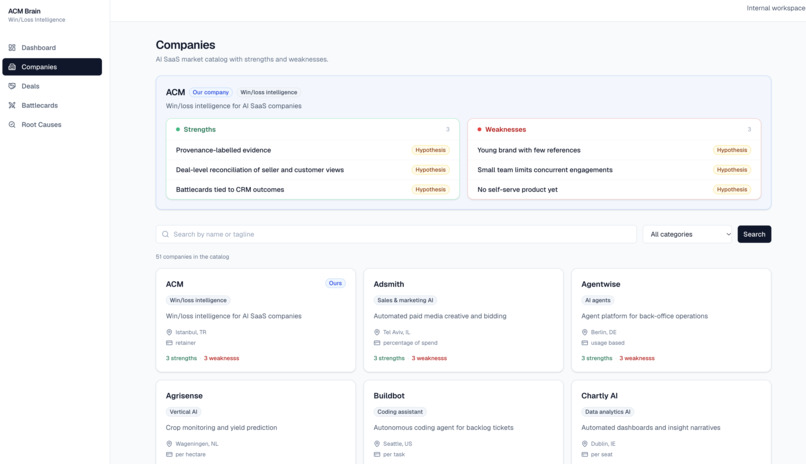Click the Internal workspace label

(776, 8)
